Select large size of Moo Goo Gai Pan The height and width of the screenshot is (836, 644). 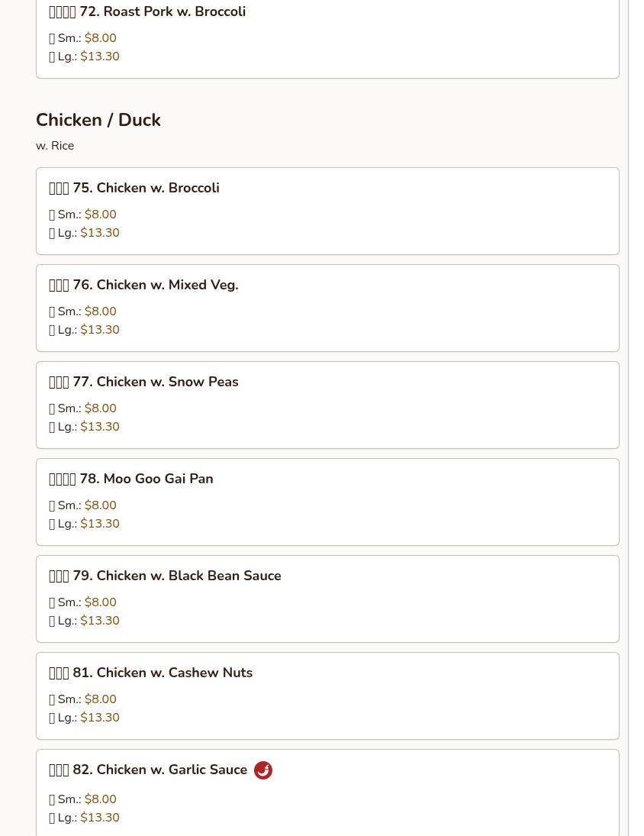pyautogui.click(x=85, y=525)
